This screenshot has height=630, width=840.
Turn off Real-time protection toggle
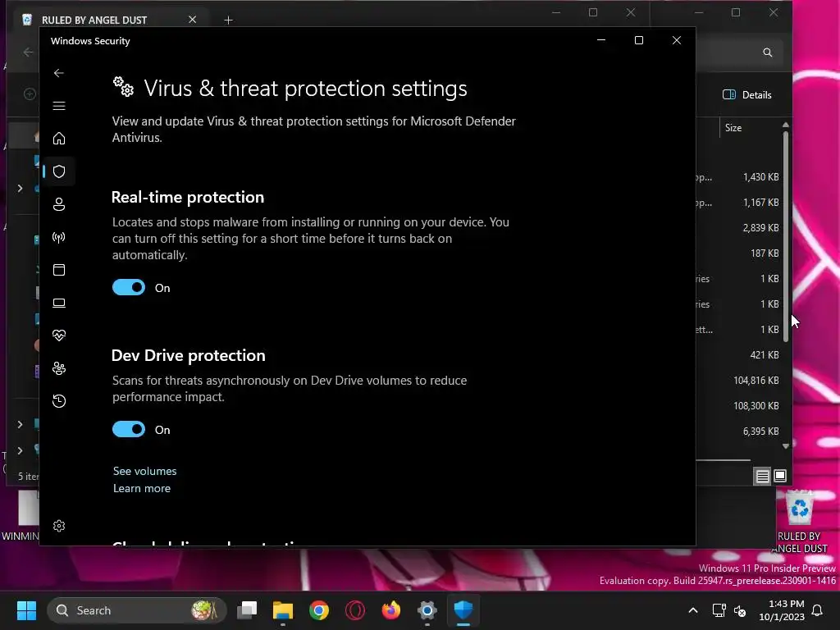tap(129, 288)
